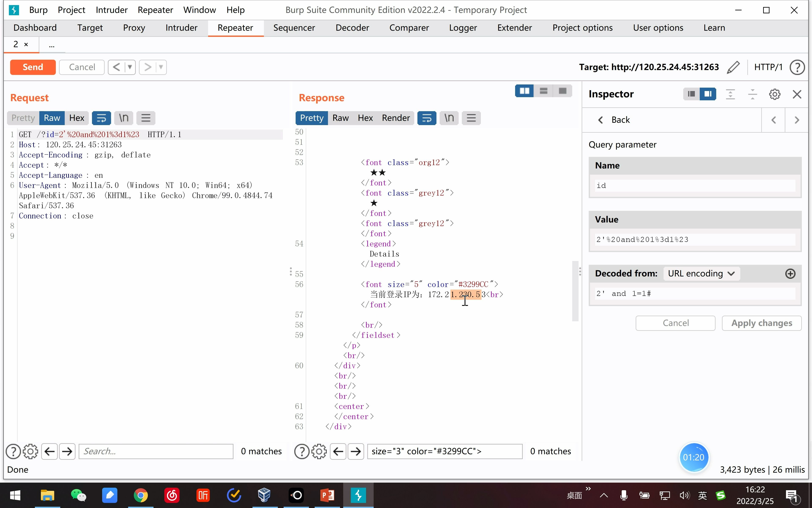Viewport: 812px width, 508px height.
Task: Open the Project menu
Action: (x=71, y=10)
